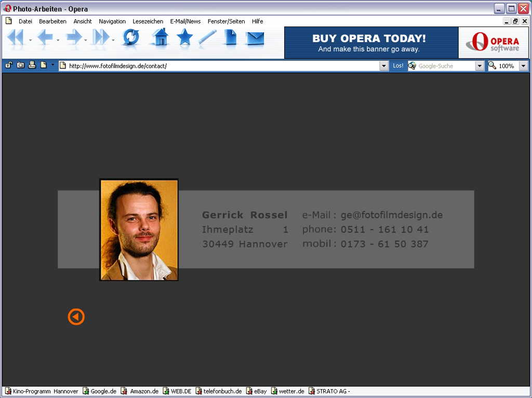Open mail with the envelope icon
The height and width of the screenshot is (398, 532).
pos(256,38)
